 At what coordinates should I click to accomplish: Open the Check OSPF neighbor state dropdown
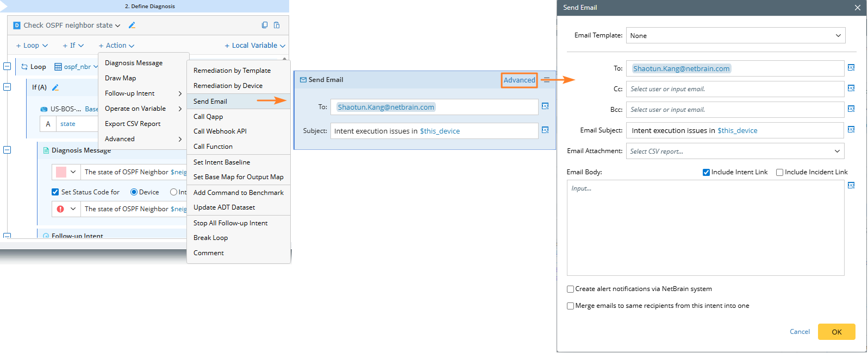(117, 26)
